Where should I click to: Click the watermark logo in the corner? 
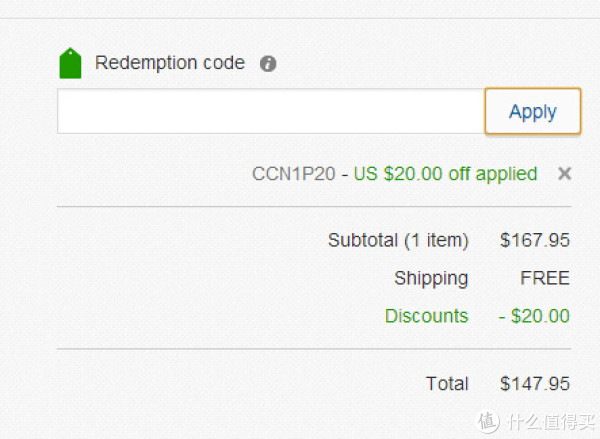[x=488, y=422]
